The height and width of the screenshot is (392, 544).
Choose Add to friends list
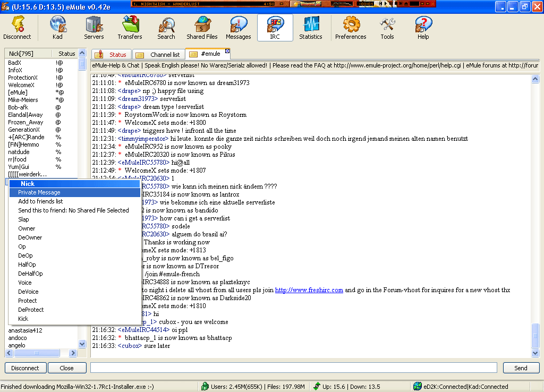pos(74,201)
